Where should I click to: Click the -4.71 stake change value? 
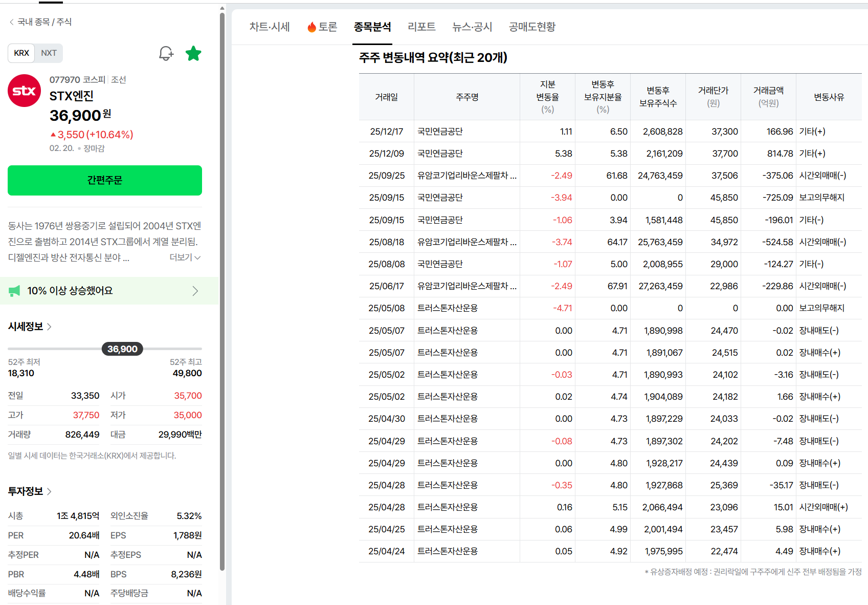click(562, 308)
